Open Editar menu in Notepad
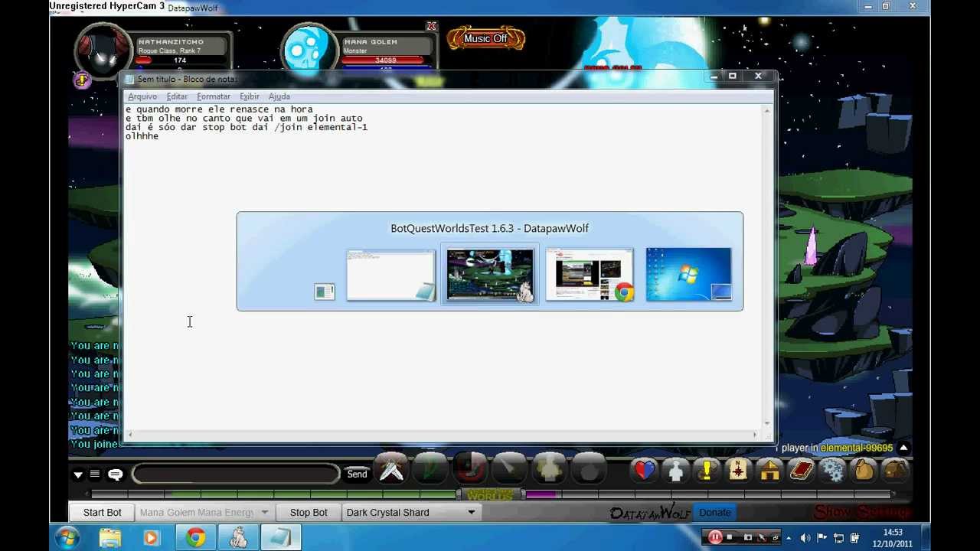 (x=177, y=96)
